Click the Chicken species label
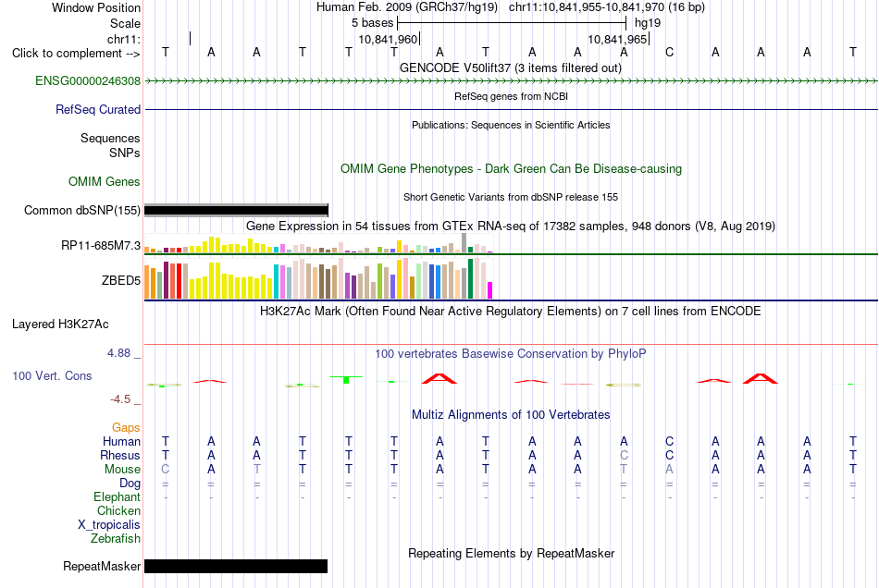The image size is (879, 588). pos(118,510)
